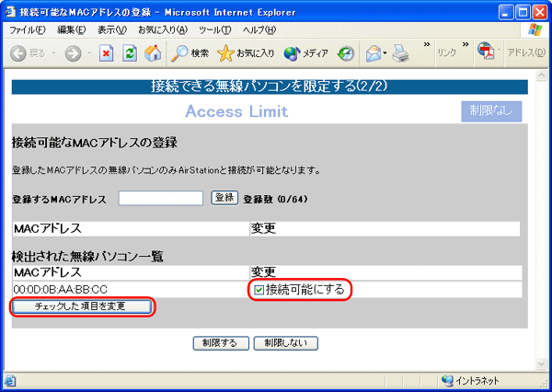
Task: Click the scrollbar down arrow
Action: pos(541,363)
